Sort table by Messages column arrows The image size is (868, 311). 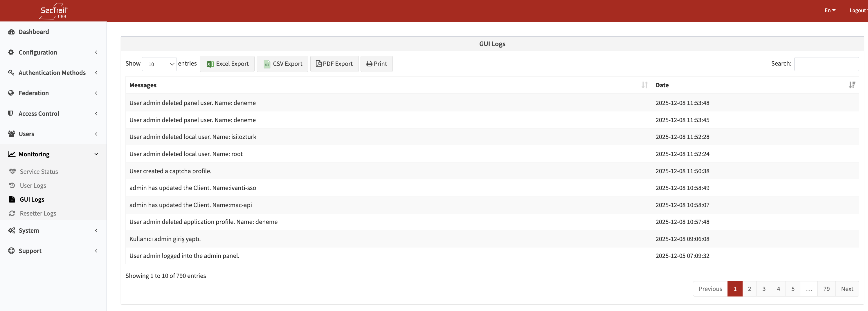tap(644, 85)
